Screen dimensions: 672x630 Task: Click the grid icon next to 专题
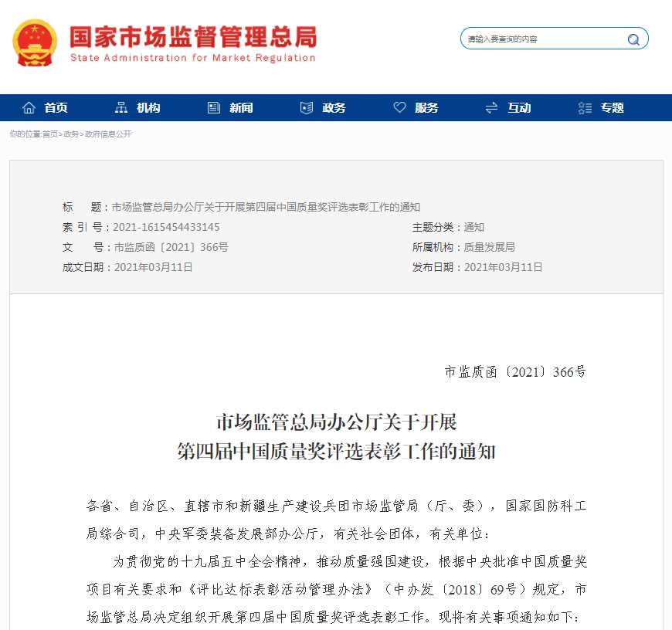coord(584,107)
